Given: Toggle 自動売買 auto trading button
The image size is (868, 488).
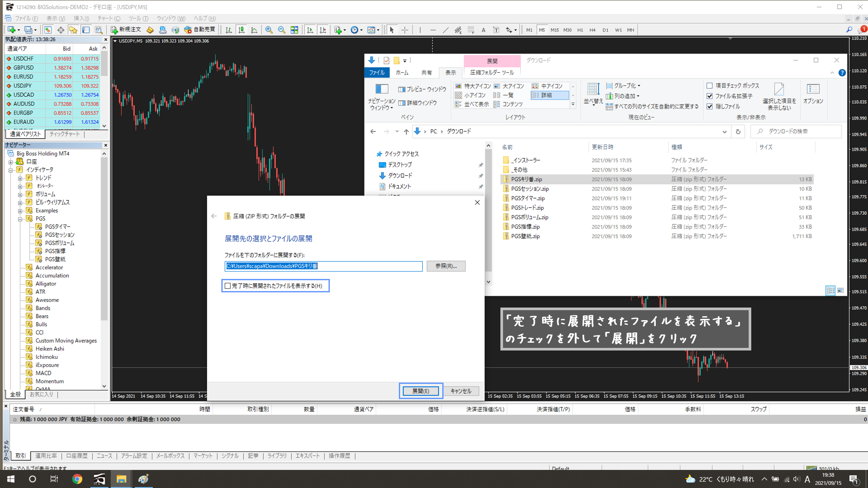Looking at the screenshot, I should pyautogui.click(x=200, y=29).
